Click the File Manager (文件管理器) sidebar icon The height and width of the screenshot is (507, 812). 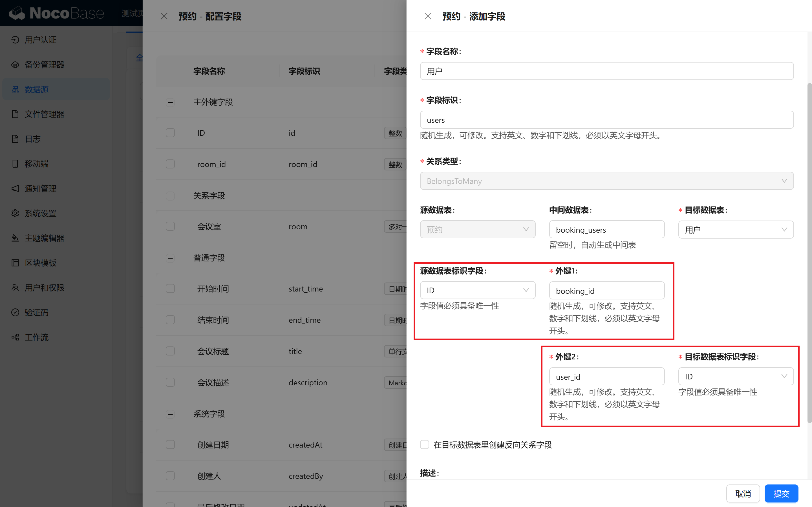pos(15,114)
